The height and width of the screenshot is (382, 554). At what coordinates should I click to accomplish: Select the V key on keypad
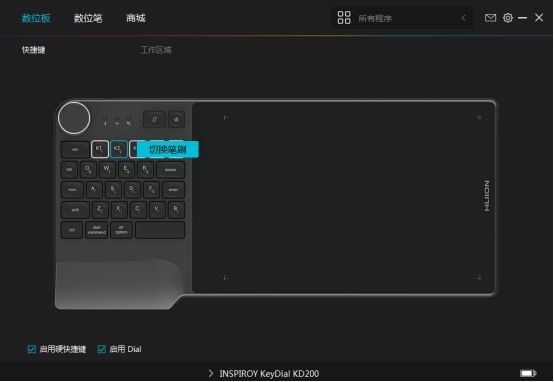click(157, 210)
